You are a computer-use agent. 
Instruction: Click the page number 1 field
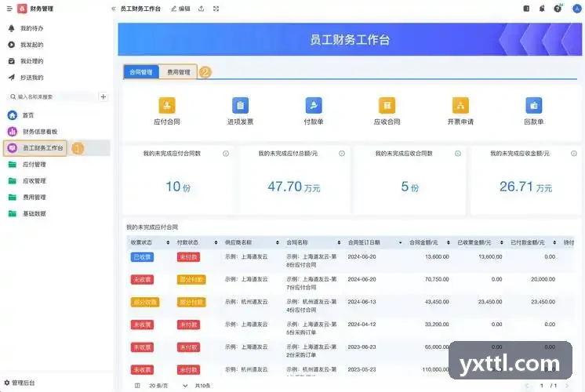[x=541, y=386]
